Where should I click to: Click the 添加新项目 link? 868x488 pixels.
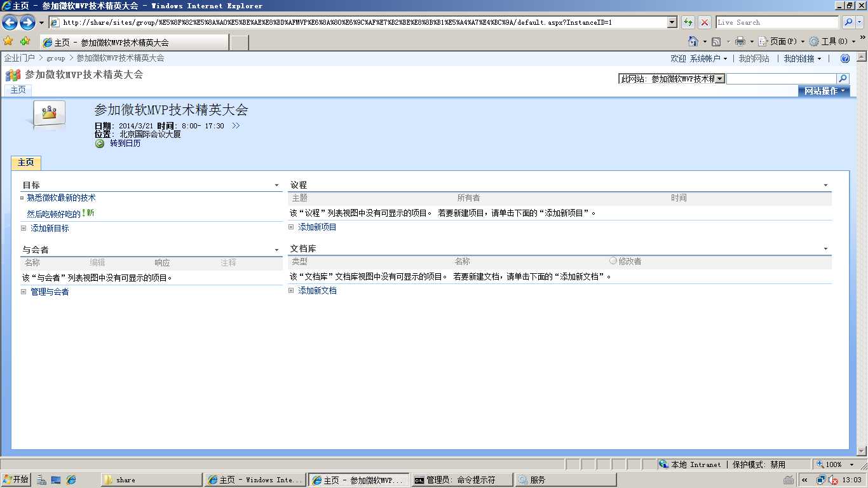click(317, 227)
